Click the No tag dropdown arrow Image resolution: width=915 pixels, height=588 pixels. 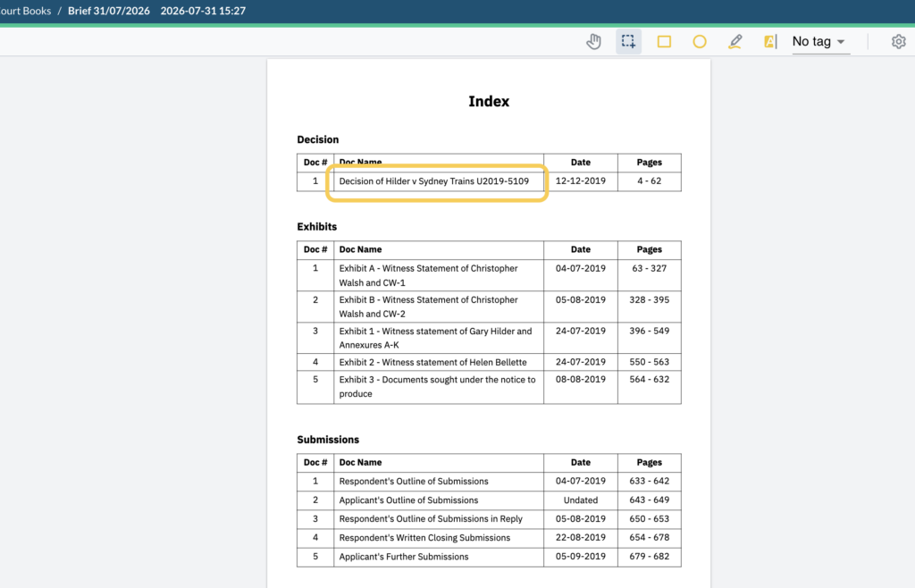(x=841, y=42)
